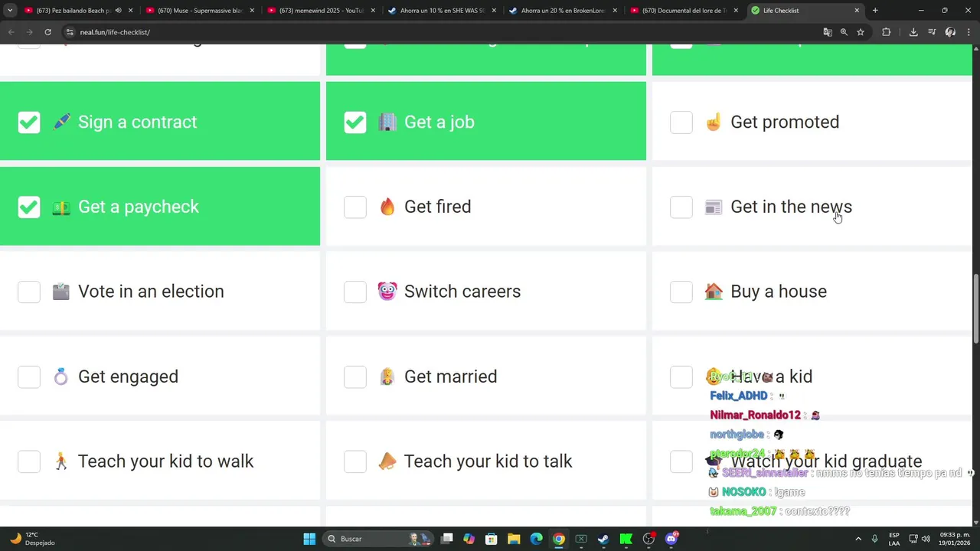This screenshot has height=551, width=980.
Task: Uncheck the 'Get a paycheck' checkbox
Action: click(x=29, y=207)
